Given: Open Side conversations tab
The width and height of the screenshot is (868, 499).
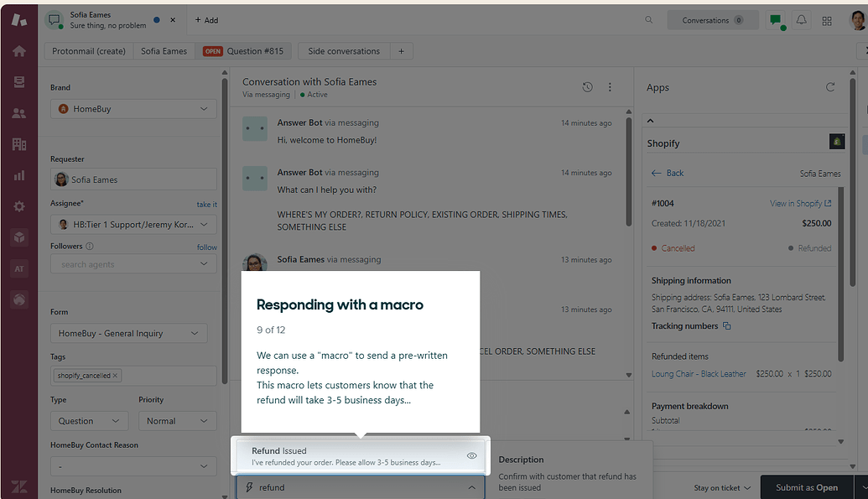Looking at the screenshot, I should [344, 51].
